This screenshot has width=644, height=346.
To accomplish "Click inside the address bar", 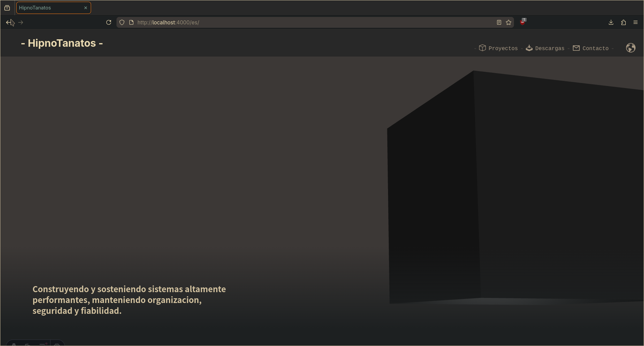I will pyautogui.click(x=271, y=22).
